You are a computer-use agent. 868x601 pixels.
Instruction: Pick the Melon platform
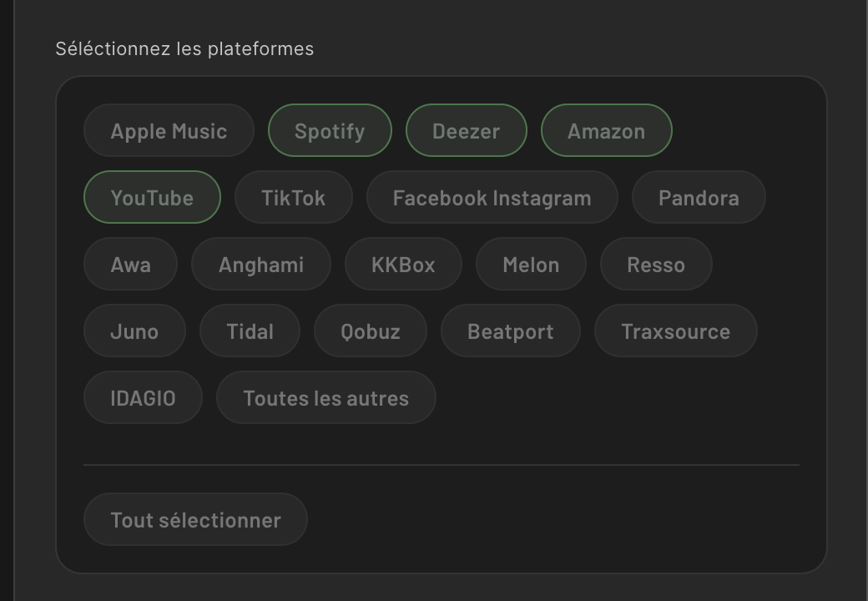[531, 265]
